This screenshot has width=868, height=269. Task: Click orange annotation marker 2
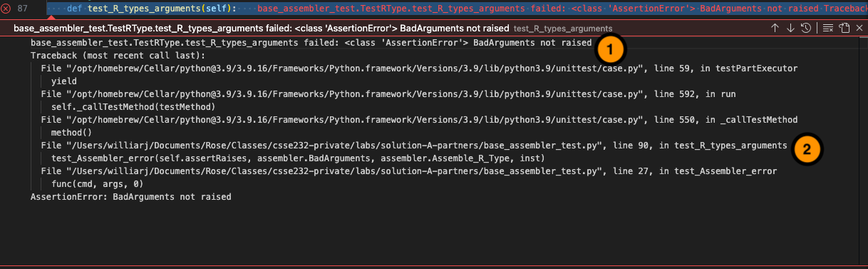click(806, 149)
